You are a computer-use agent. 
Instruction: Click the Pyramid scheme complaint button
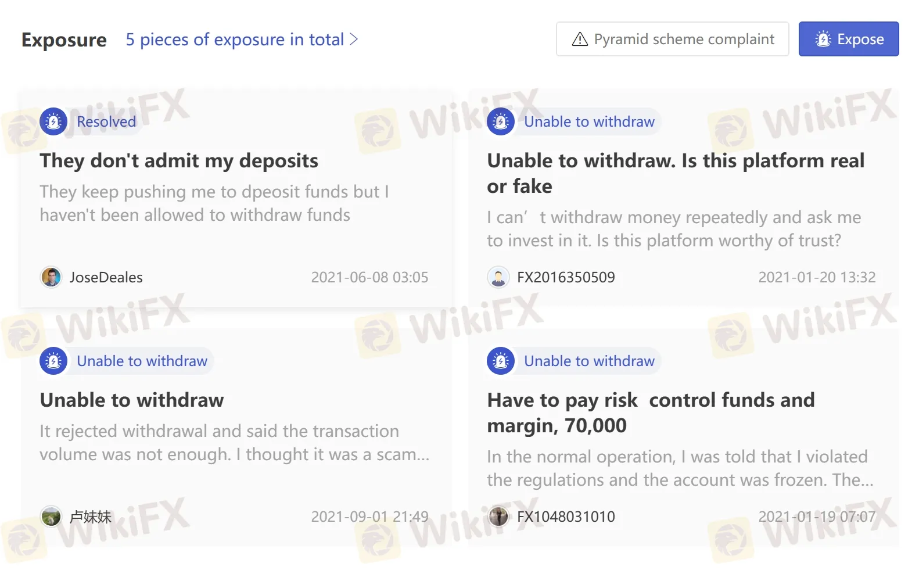[672, 39]
